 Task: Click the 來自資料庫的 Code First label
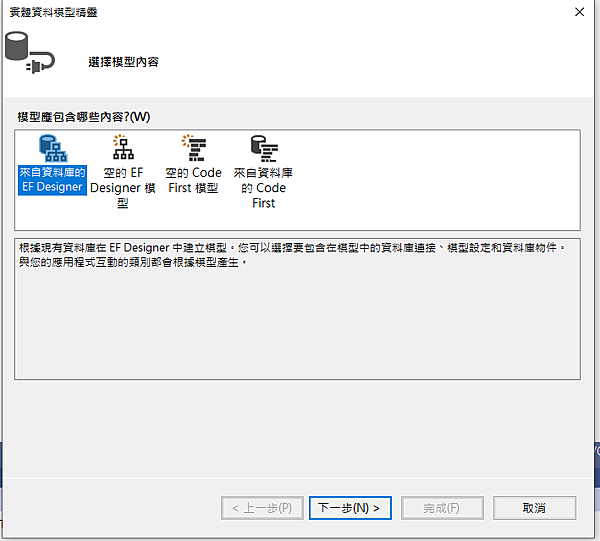coord(263,188)
